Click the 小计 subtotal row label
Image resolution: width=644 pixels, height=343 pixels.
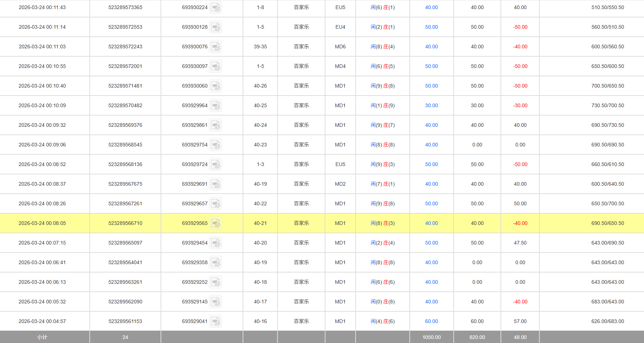click(42, 337)
